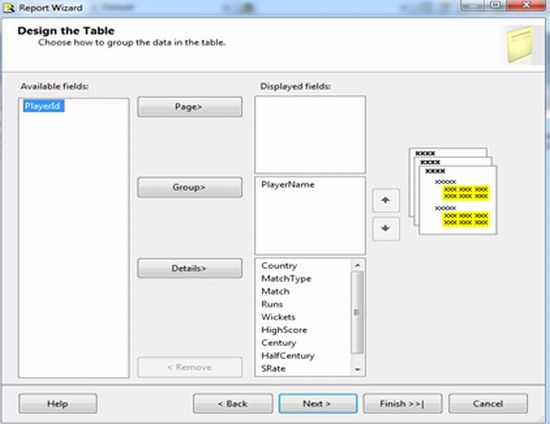Image resolution: width=550 pixels, height=424 pixels.
Task: Click the Report Wizard title bar icon
Action: pyautogui.click(x=8, y=7)
